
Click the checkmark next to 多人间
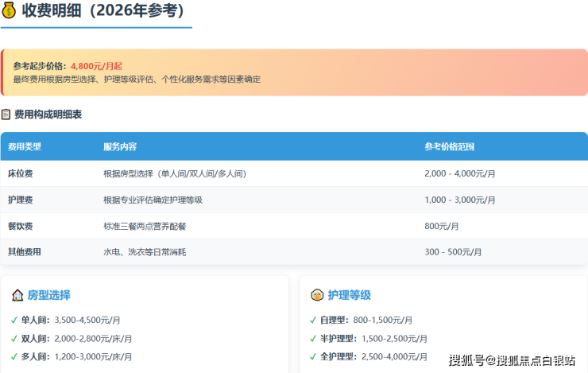point(14,356)
